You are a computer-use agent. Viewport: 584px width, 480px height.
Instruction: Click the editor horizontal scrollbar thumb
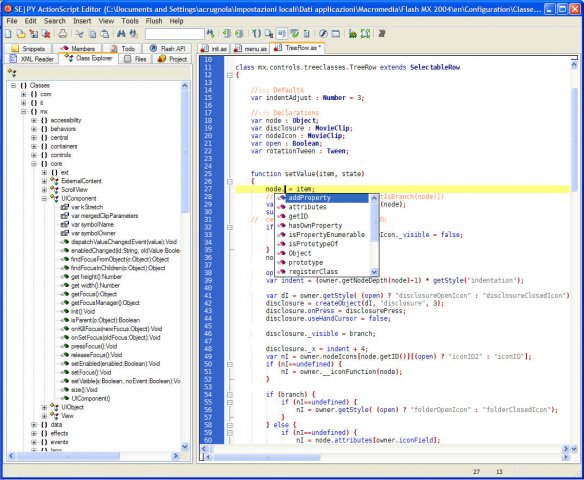point(266,457)
